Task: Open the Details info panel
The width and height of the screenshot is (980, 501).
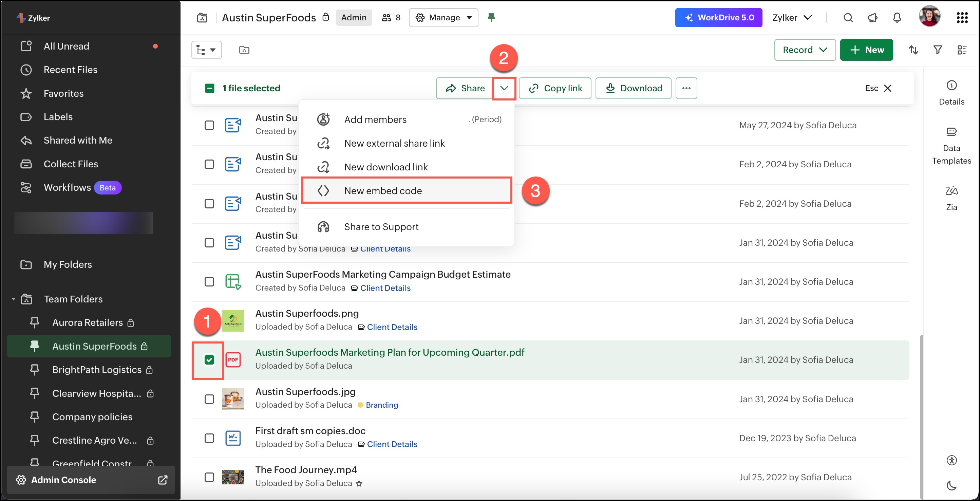Action: tap(951, 92)
